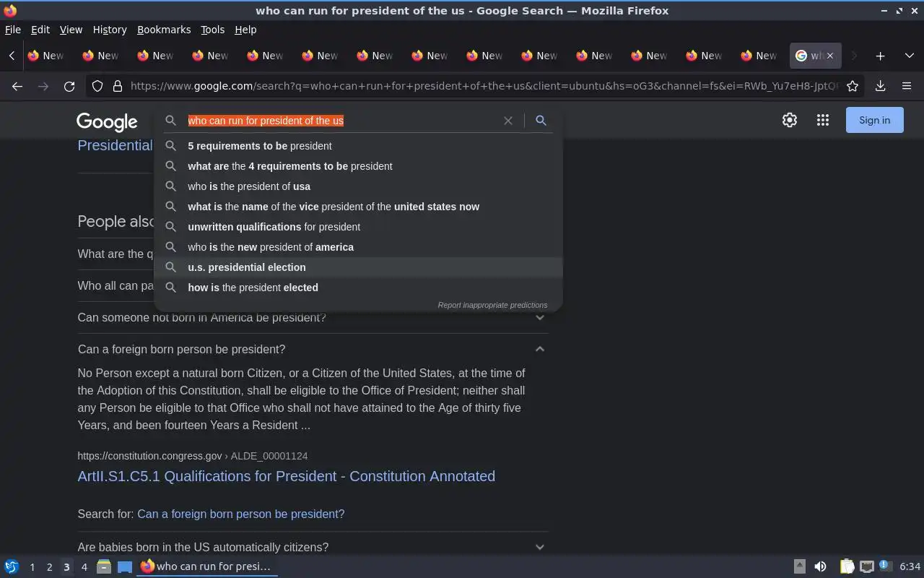Select suggestion about vice president's name
Screen dimensions: 924x578
[x=358, y=207]
